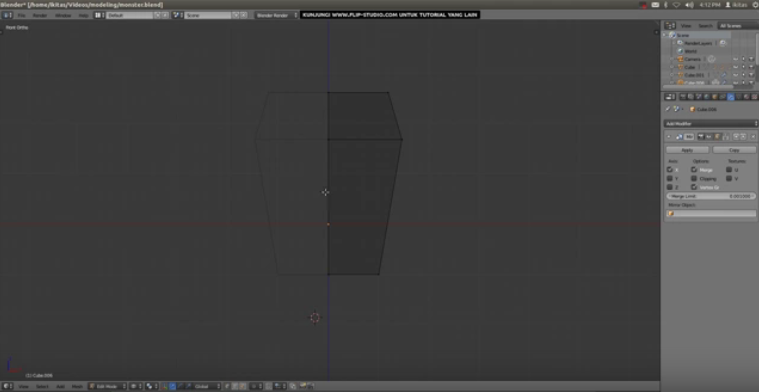The width and height of the screenshot is (759, 392).
Task: Switch to edge select mode
Action: 234,386
